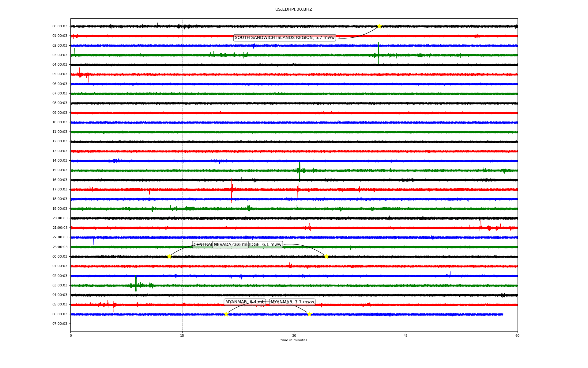Click the 15:00:03 row time label
588x368 pixels.
[x=60, y=170]
